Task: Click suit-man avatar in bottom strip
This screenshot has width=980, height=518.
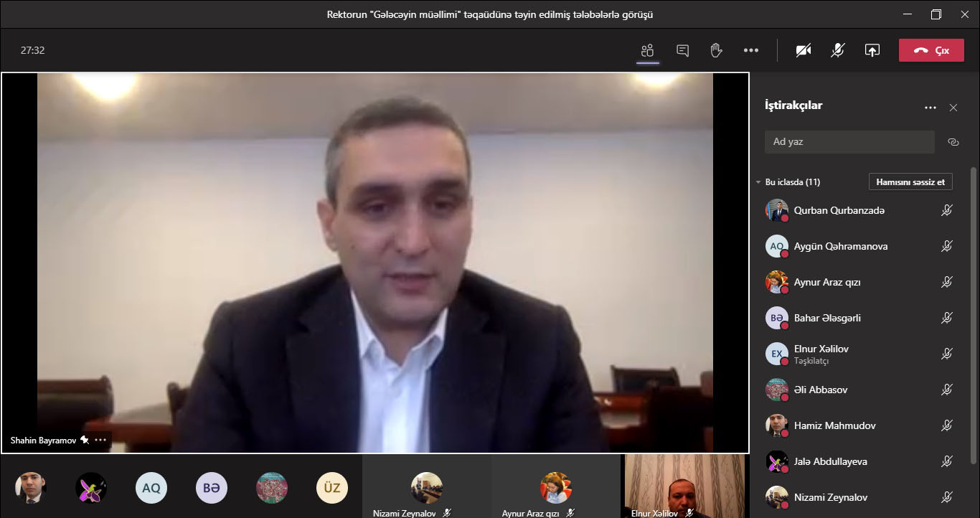Action: [31, 488]
